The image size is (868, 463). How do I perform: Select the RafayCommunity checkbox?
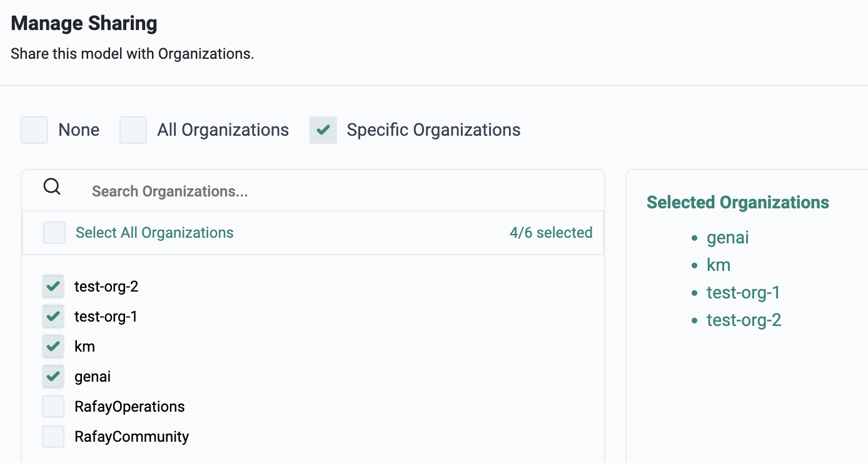click(53, 437)
